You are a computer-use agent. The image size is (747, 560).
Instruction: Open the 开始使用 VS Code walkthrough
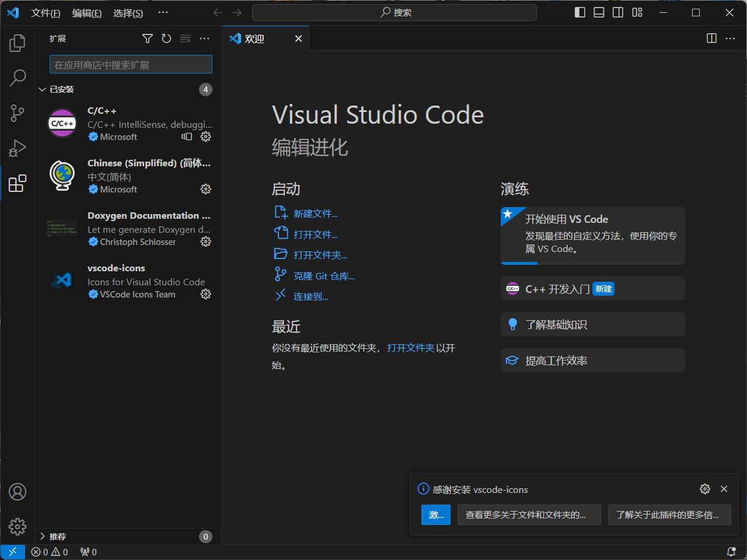592,236
